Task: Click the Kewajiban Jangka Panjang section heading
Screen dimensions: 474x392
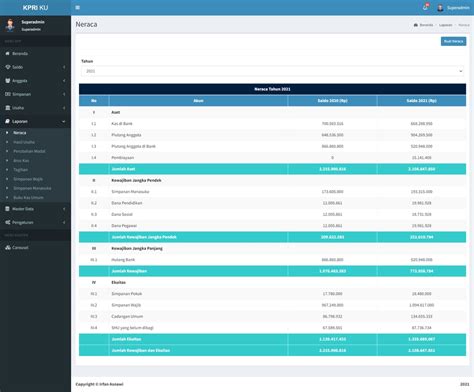Action: point(137,248)
